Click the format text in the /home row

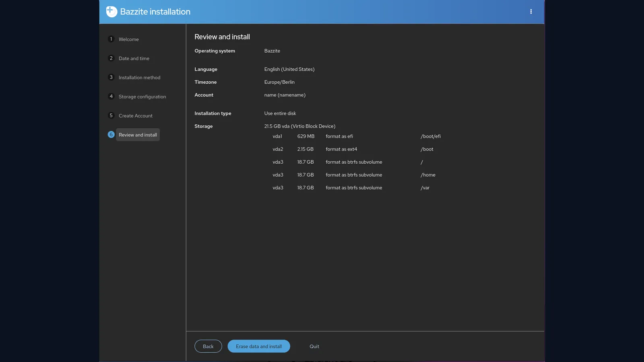point(354,175)
